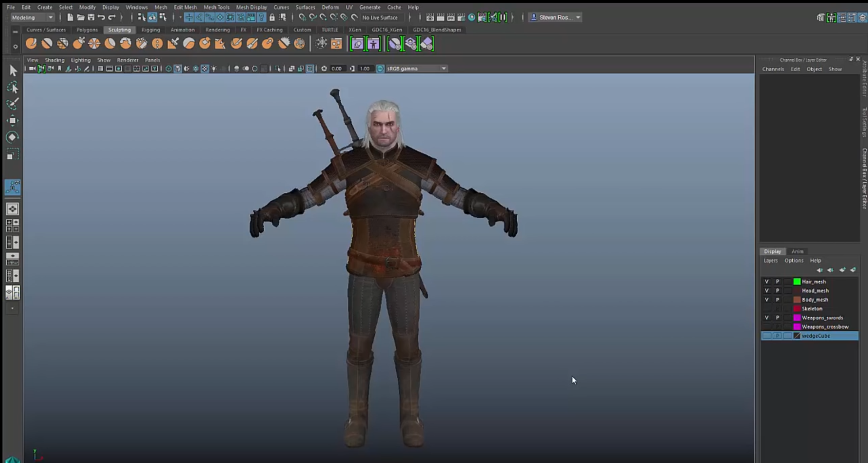The image size is (868, 463).
Task: Click the first green-bracketed GDC16 shelf icon
Action: pos(357,44)
